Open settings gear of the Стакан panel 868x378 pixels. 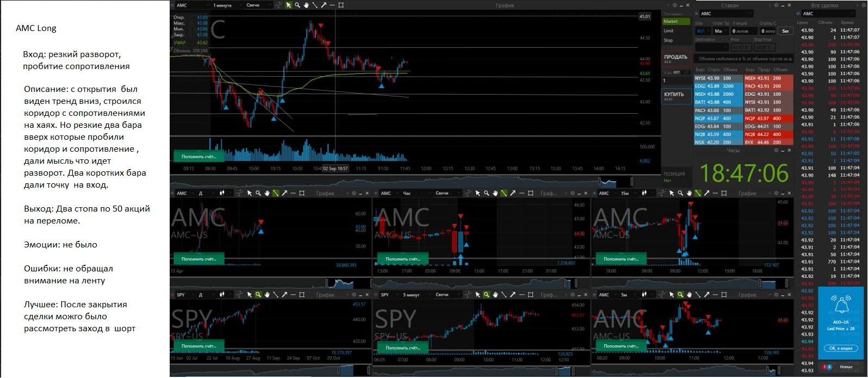[x=775, y=5]
